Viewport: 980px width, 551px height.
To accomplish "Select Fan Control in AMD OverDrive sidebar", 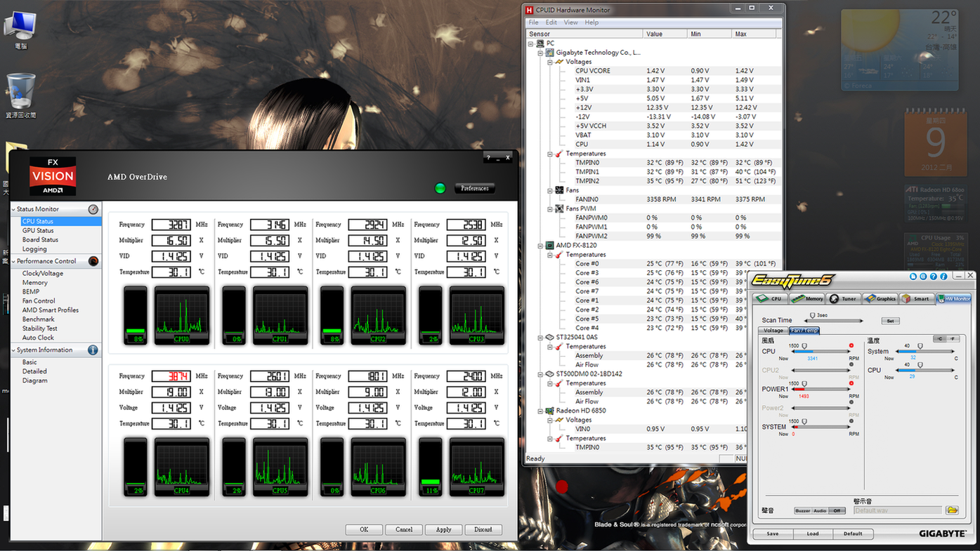I will [x=39, y=300].
